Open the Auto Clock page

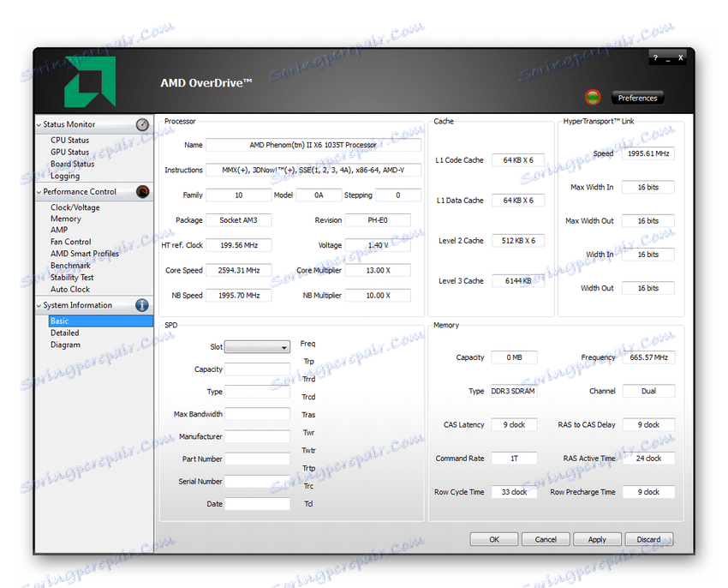click(70, 289)
